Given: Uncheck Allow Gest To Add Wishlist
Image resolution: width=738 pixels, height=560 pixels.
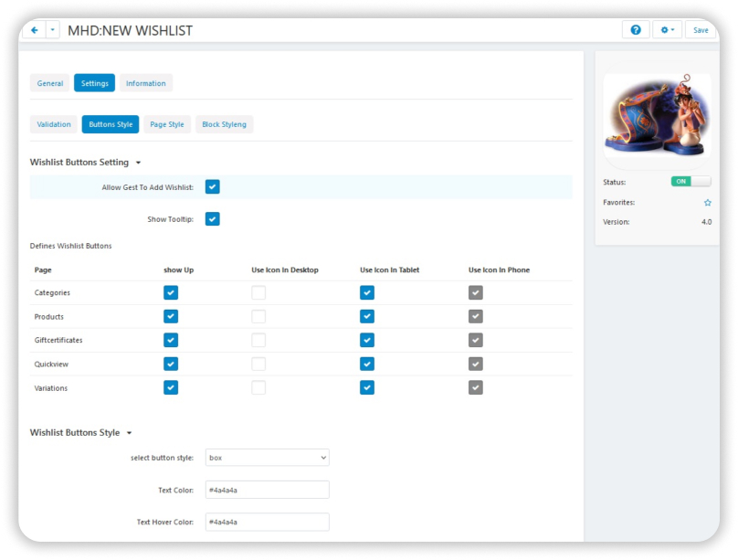Looking at the screenshot, I should (x=213, y=187).
